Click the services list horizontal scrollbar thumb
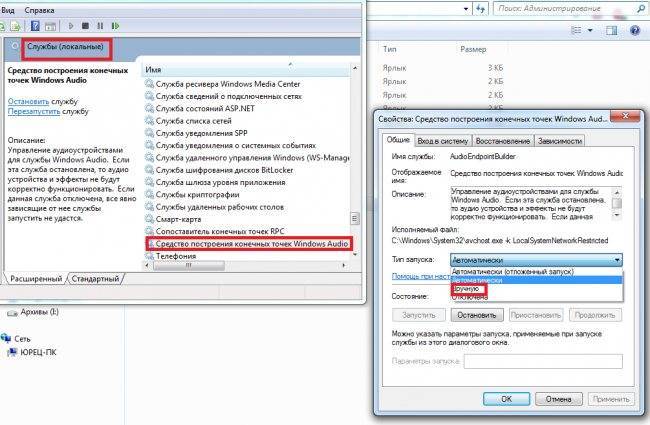 pos(189,265)
